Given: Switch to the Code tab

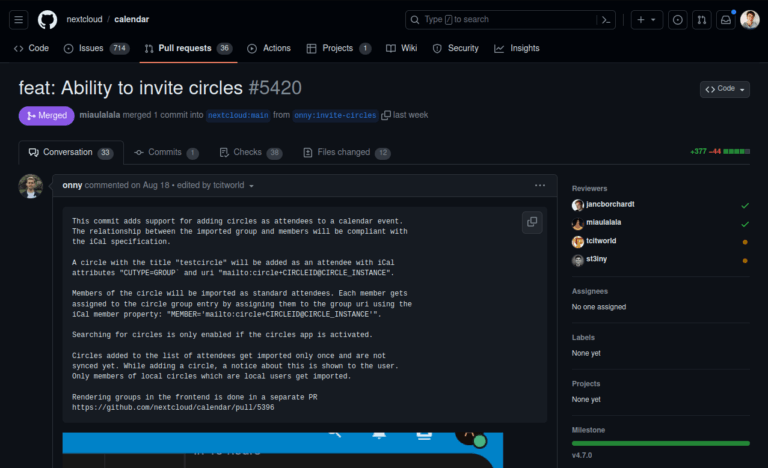Looking at the screenshot, I should 31,48.
